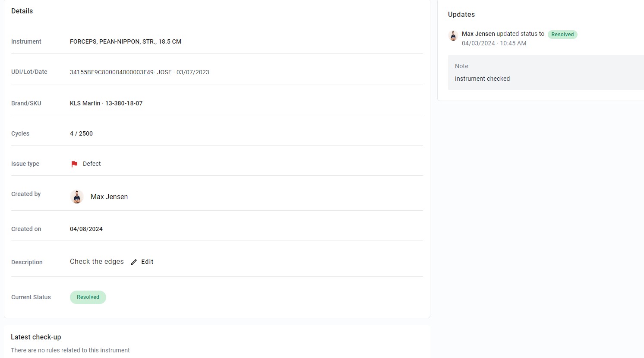Screen dimensions: 644x358
Task: Click the update timestamp 04/03/2024 10:45 AM
Action: click(494, 43)
